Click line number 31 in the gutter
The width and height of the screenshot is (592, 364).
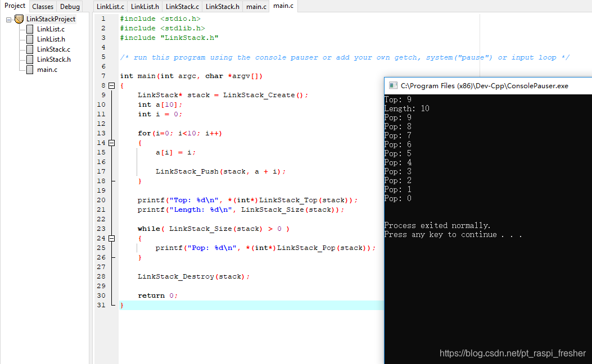coord(101,305)
